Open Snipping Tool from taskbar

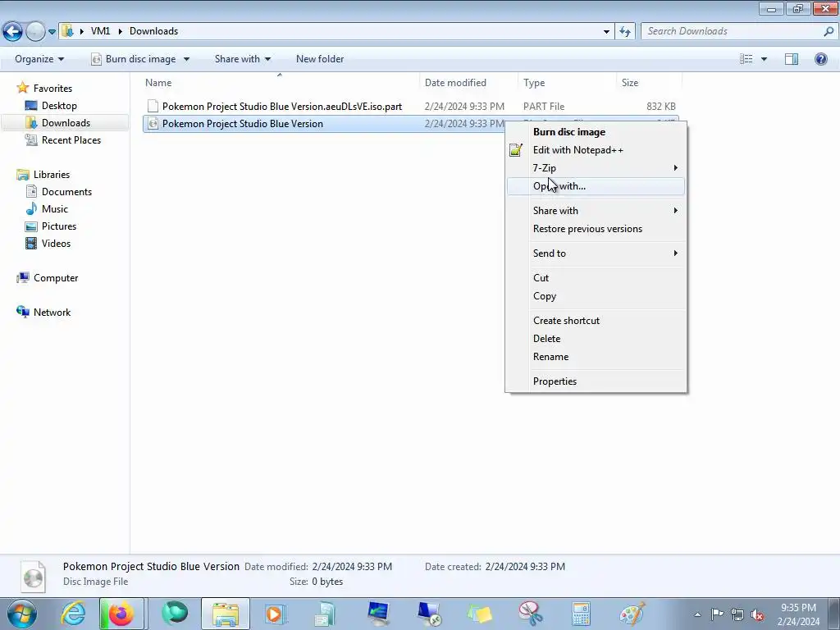point(530,614)
